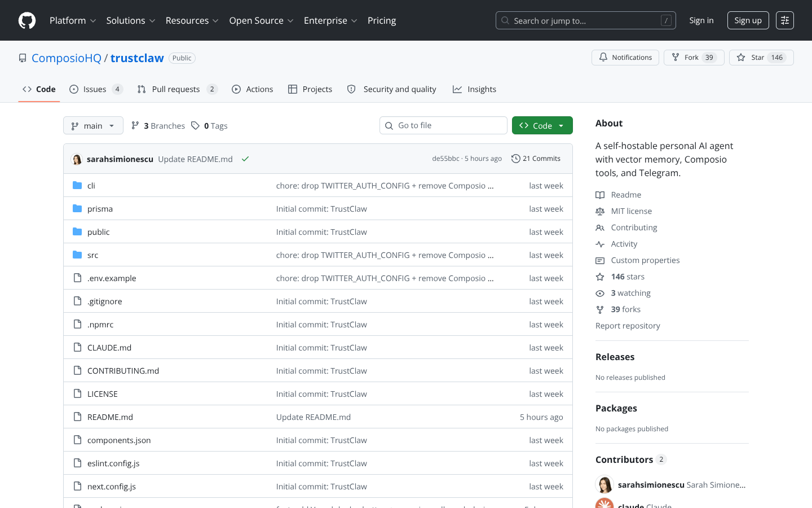Open the Update README.md commit message in header
The width and height of the screenshot is (812, 508).
coord(195,159)
